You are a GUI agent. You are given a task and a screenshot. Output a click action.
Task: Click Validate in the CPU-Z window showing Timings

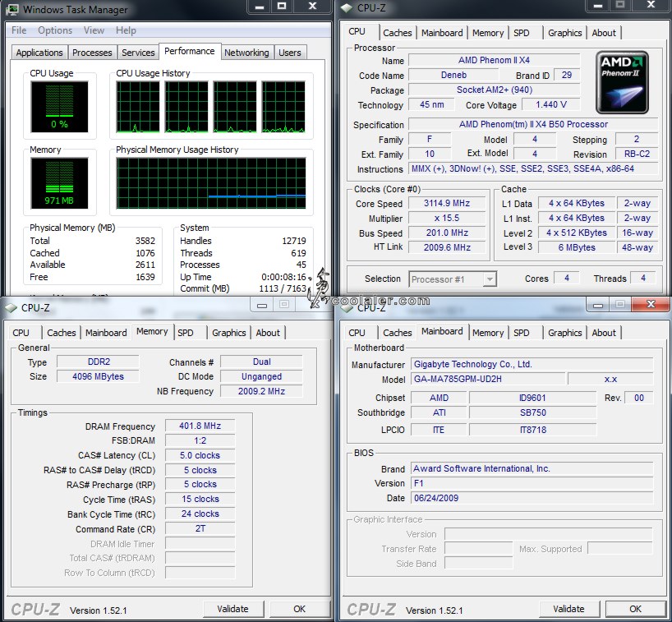(x=232, y=609)
